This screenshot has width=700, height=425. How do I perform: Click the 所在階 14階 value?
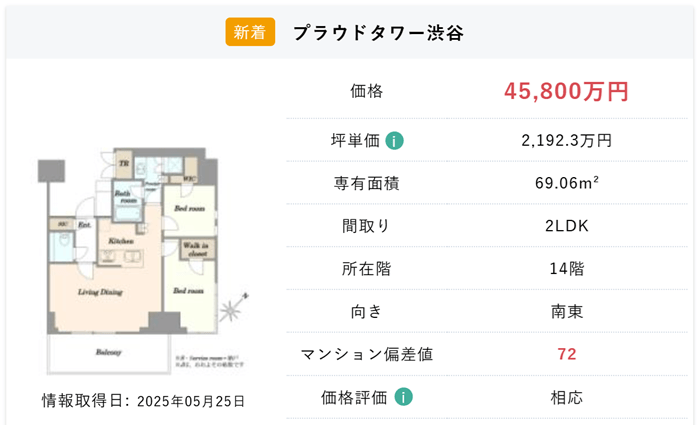[x=567, y=269]
